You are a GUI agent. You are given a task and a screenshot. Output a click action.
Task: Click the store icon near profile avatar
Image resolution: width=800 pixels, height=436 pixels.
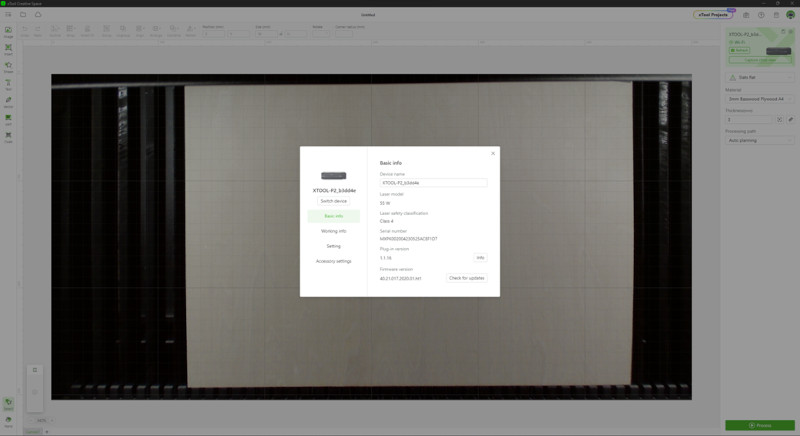click(776, 15)
